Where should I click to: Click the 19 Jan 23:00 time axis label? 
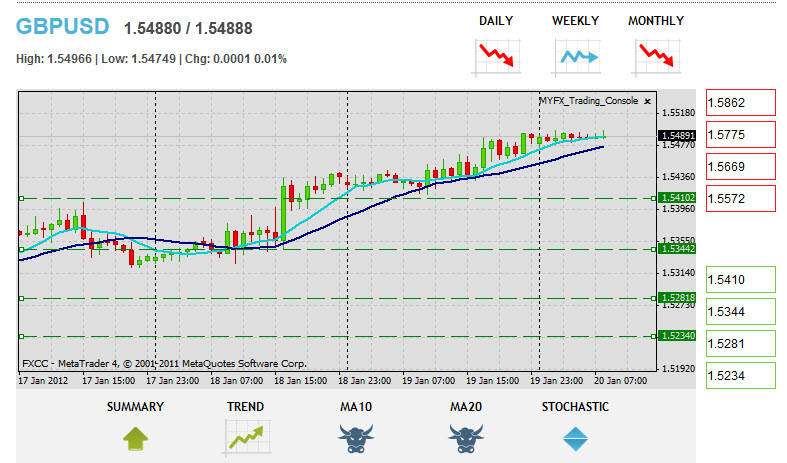coord(557,381)
